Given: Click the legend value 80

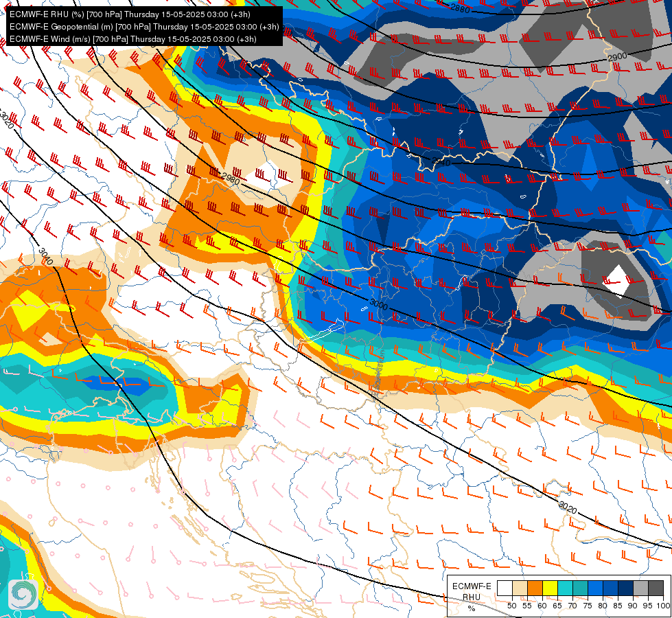Looking at the screenshot, I should tap(602, 606).
